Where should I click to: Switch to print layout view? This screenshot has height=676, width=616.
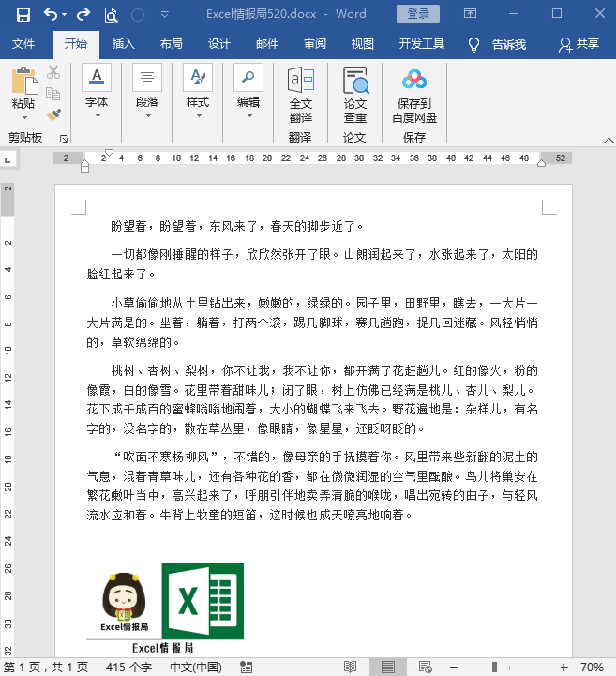(x=387, y=668)
